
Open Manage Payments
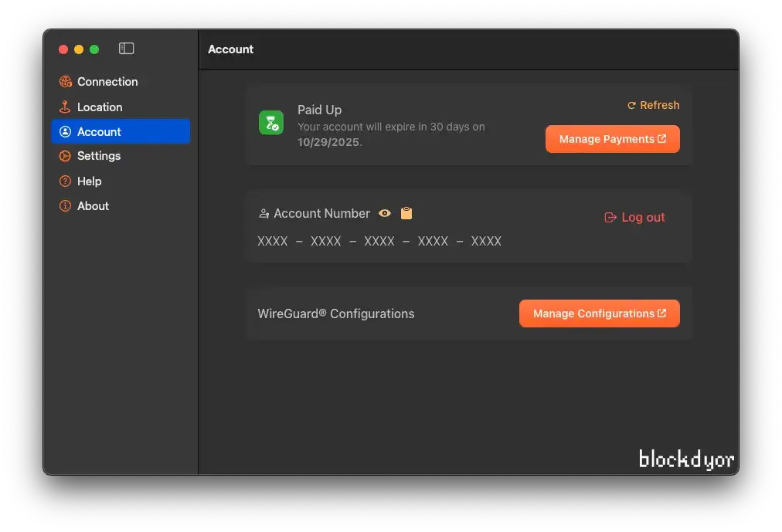[613, 139]
